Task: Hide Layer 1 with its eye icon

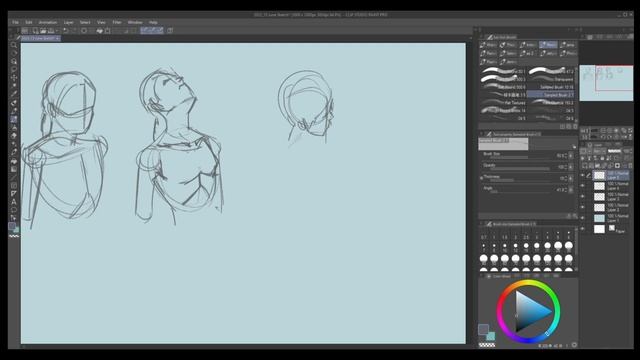Action: coord(582,218)
